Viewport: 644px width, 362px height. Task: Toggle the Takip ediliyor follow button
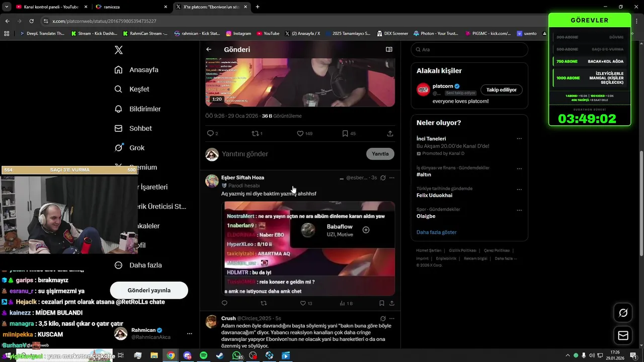click(x=501, y=89)
